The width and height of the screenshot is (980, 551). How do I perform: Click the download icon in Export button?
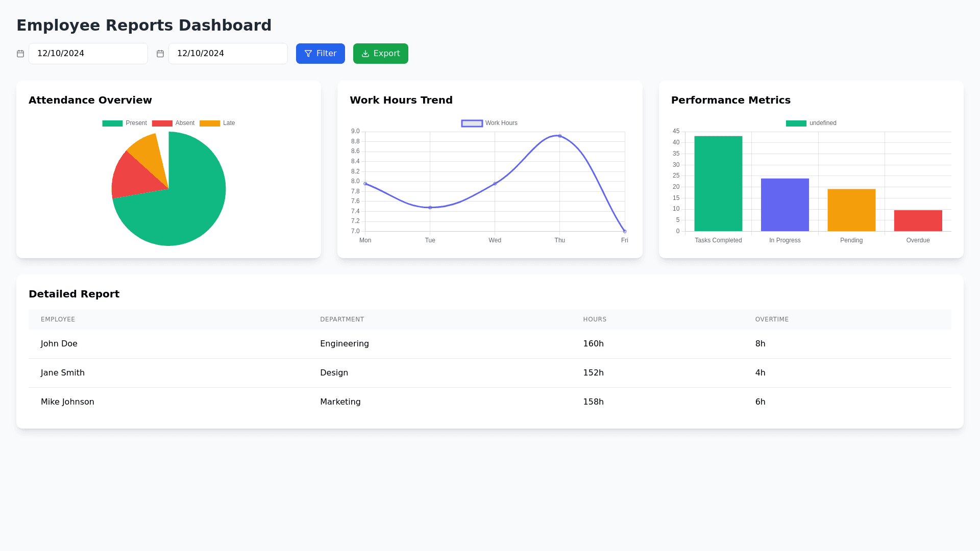pos(365,54)
